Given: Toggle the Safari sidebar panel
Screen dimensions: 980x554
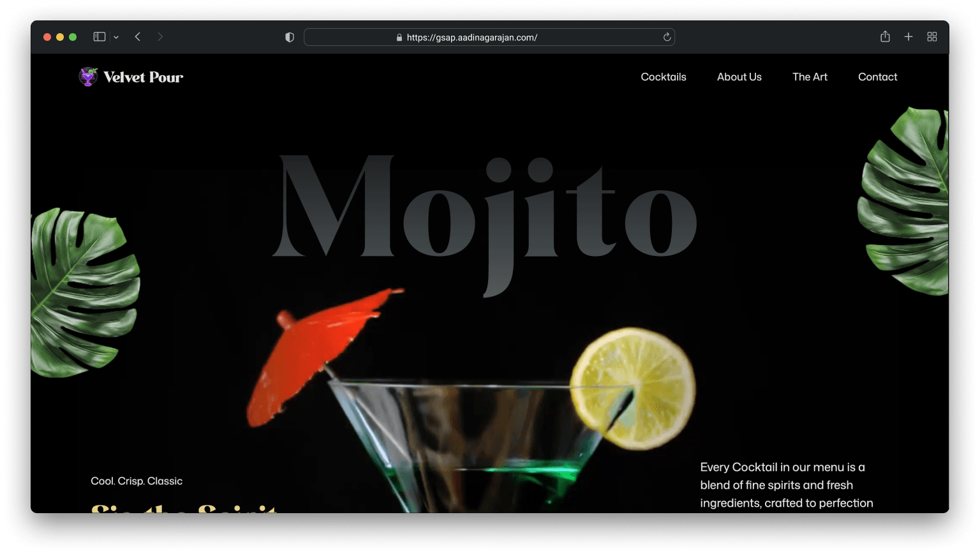Looking at the screenshot, I should pyautogui.click(x=99, y=36).
